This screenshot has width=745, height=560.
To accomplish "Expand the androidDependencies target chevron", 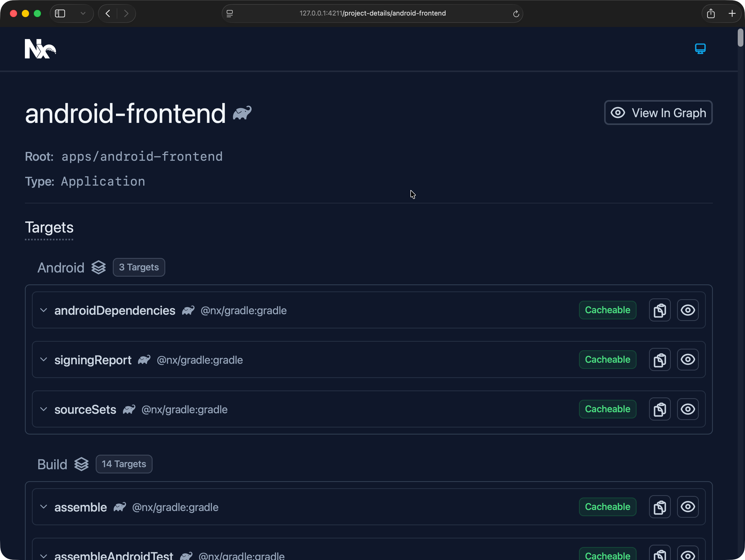I will (43, 310).
